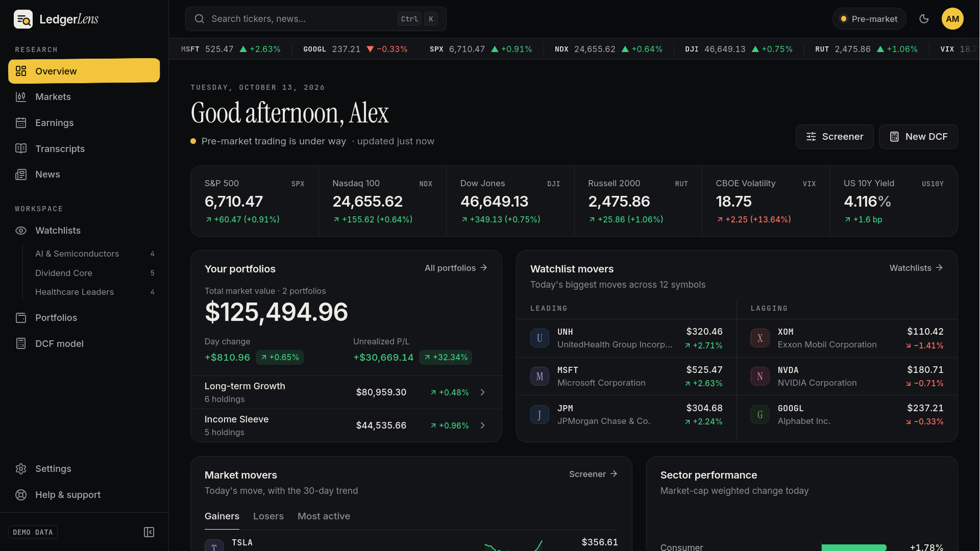Click the New DCF button
This screenshot has height=551, width=980.
pyautogui.click(x=919, y=137)
